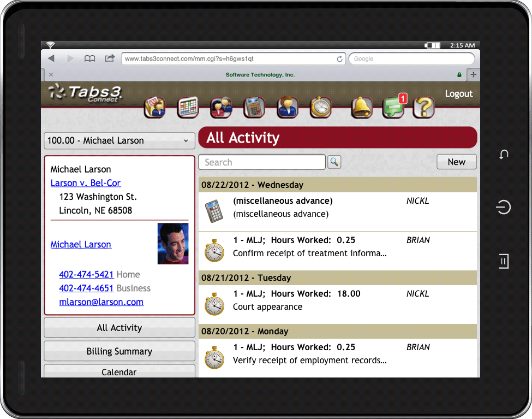Open the Contacts icon with two people
This screenshot has width=532, height=419.
click(x=221, y=108)
